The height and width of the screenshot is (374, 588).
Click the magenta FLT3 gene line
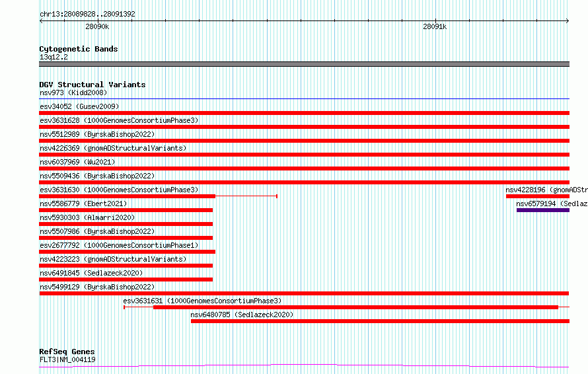[304, 365]
